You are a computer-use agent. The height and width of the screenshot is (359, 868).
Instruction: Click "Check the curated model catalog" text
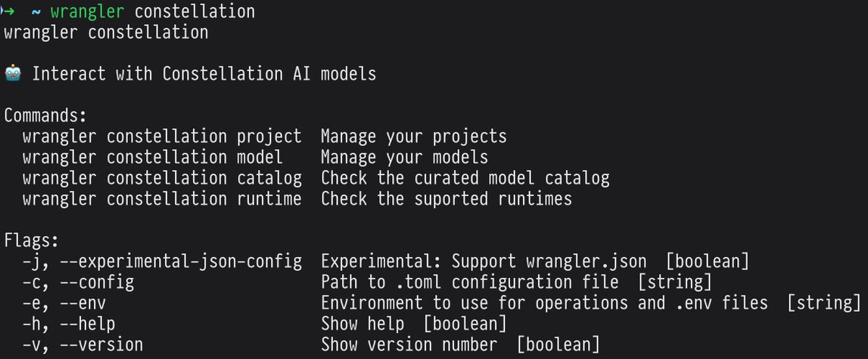[465, 178]
